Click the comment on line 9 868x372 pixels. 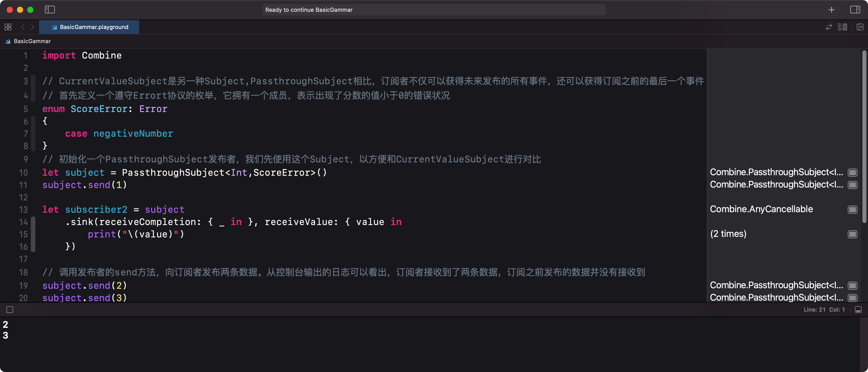point(292,159)
